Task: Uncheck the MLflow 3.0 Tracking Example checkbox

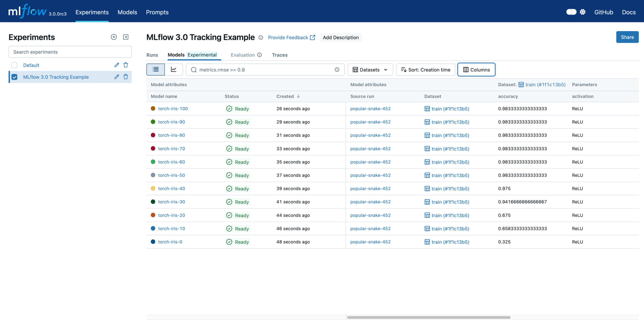Action: click(14, 77)
